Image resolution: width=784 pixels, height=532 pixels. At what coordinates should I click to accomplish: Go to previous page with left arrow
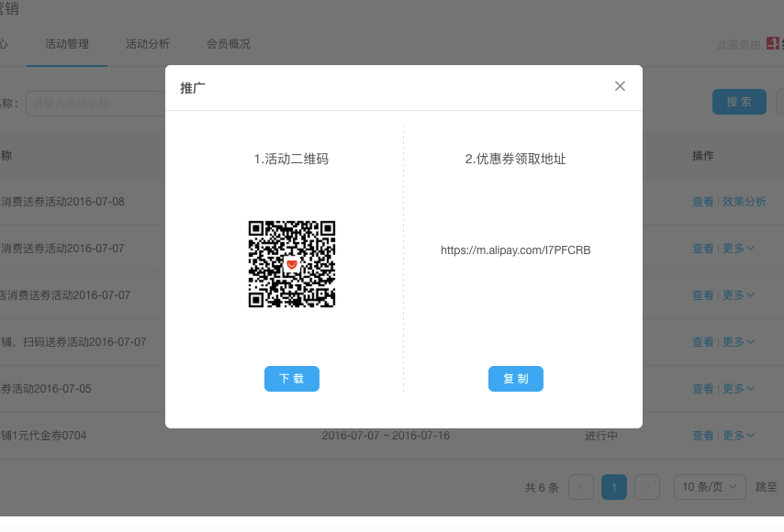pos(581,487)
